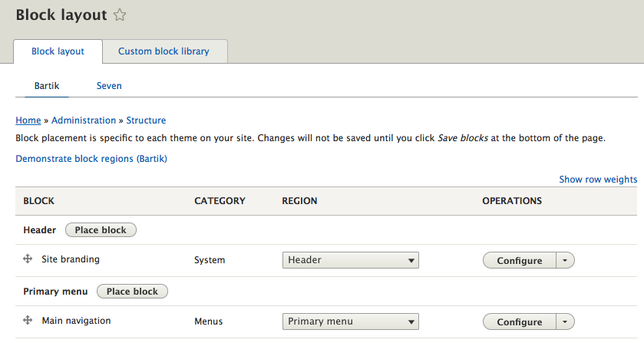Click the drag handle for Main navigation
644x343 pixels.
click(x=28, y=321)
